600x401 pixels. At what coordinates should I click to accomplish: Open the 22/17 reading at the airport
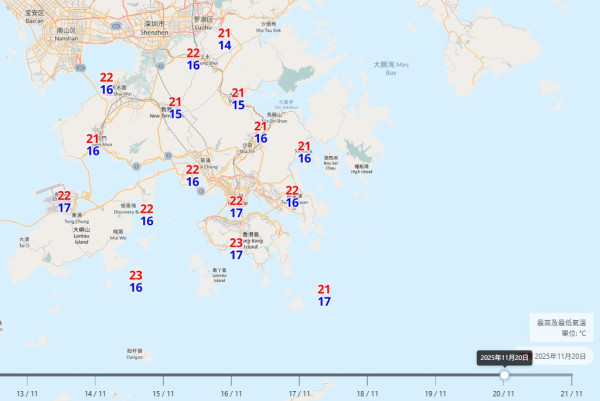coord(64,202)
